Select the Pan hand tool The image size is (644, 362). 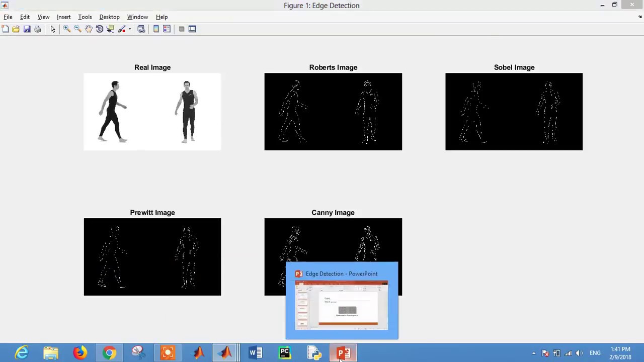89,29
